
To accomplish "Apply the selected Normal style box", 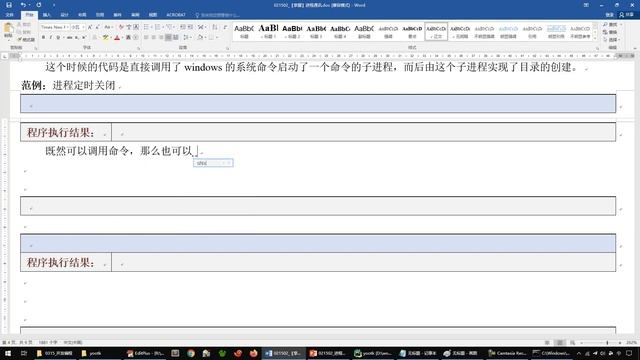I will [436, 31].
